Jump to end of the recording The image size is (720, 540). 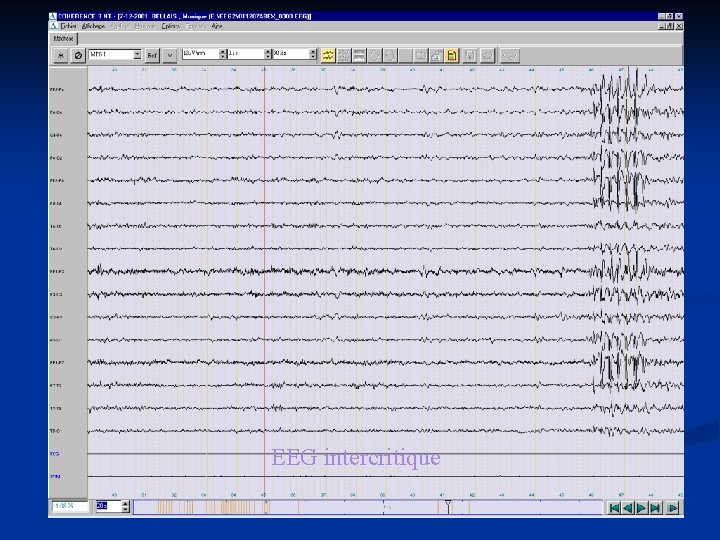click(655, 508)
